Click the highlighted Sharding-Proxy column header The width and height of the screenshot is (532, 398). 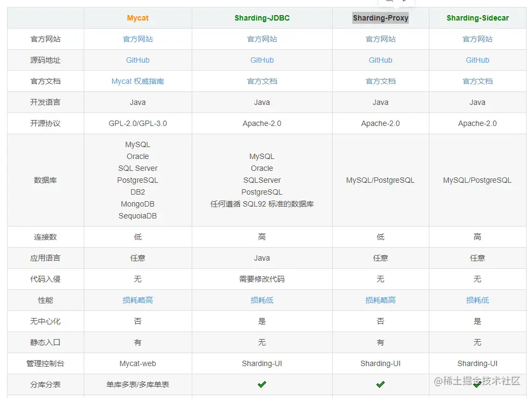[x=380, y=18]
